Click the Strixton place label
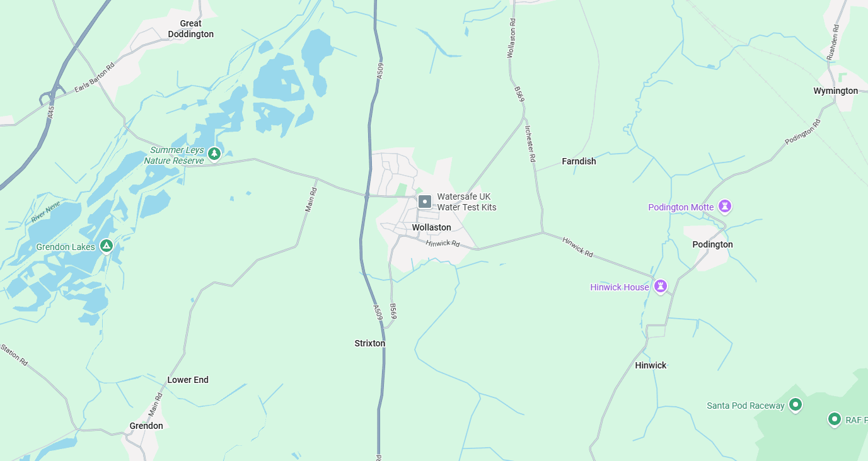Screen dimensions: 868x461 [x=370, y=343]
